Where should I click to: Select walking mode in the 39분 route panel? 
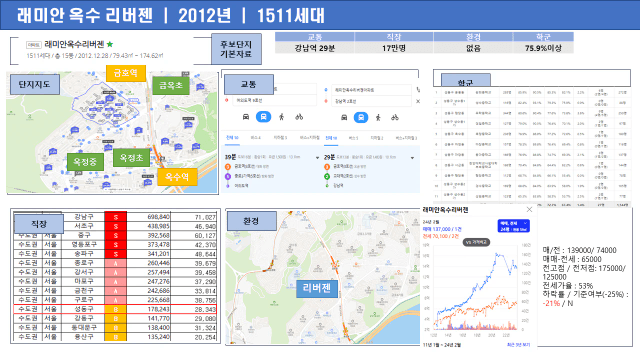pos(281,117)
